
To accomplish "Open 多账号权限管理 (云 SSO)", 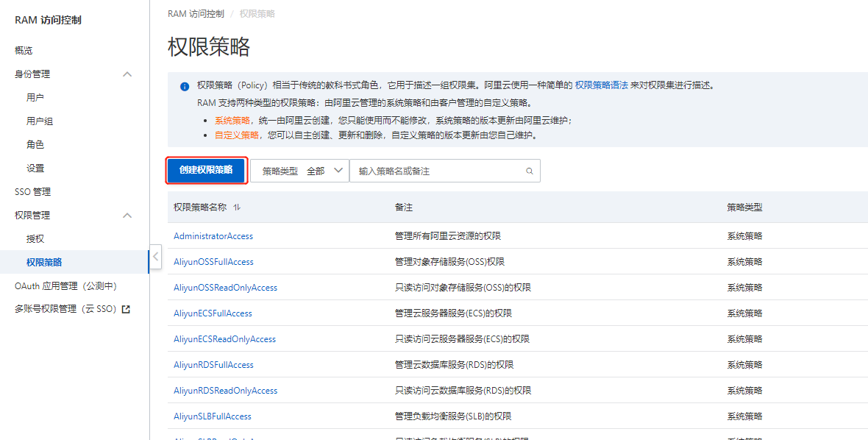I will (x=66, y=309).
